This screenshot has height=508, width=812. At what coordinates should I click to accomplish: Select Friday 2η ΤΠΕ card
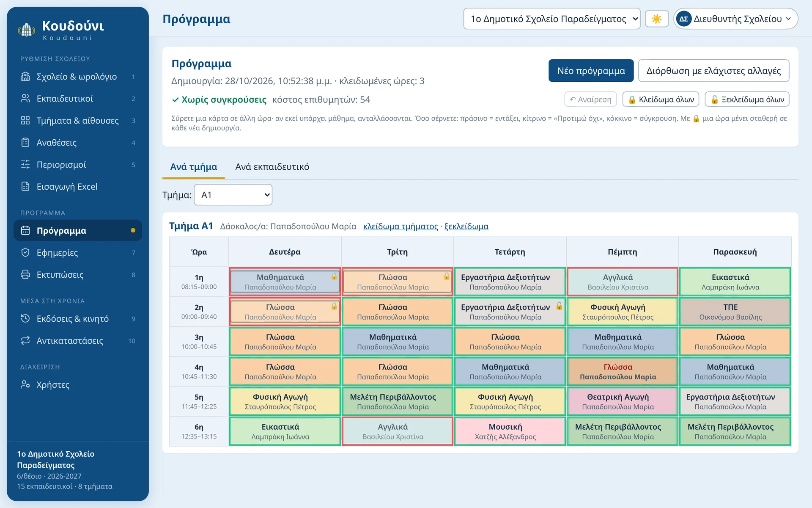pyautogui.click(x=735, y=312)
